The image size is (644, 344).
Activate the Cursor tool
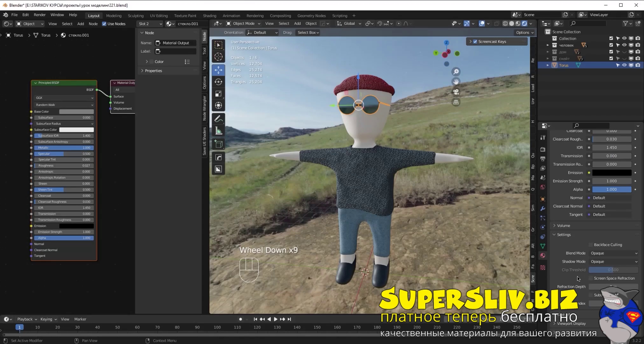coord(218,57)
